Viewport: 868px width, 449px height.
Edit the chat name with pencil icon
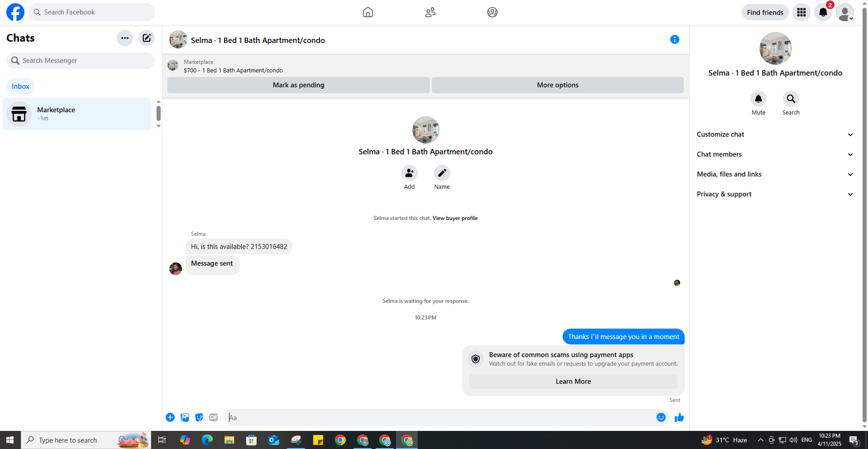[x=442, y=173]
